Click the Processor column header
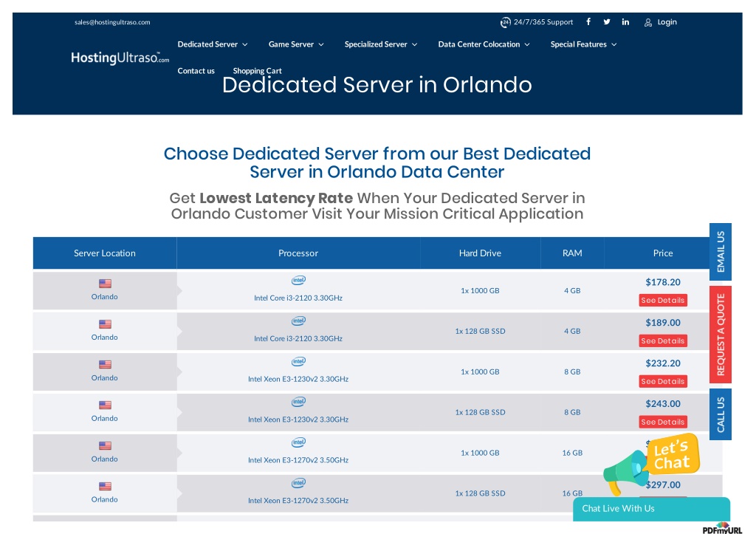 298,253
